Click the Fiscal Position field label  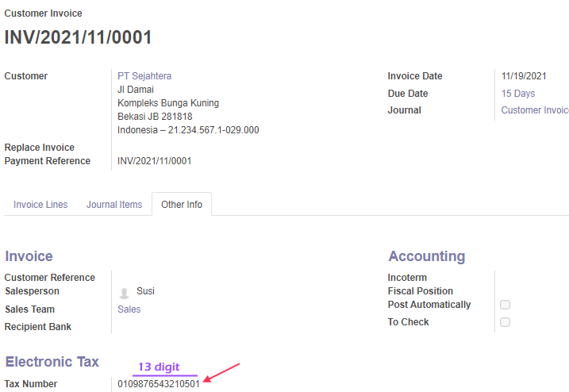pos(421,291)
